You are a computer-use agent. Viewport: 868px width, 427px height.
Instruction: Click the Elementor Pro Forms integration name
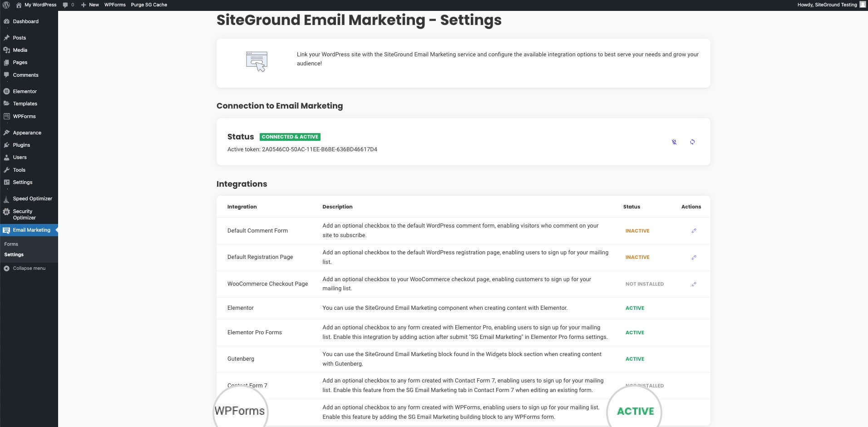pyautogui.click(x=255, y=333)
